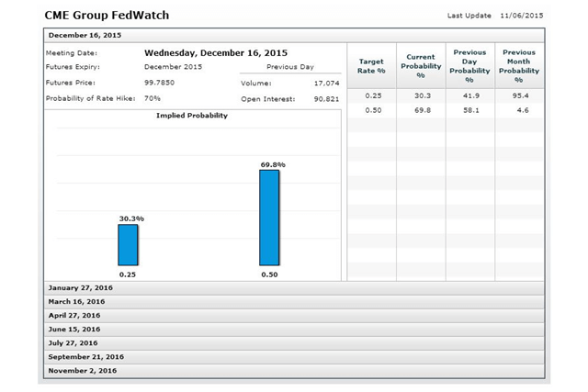Expand the January 27, 2016 meeting section

point(294,288)
